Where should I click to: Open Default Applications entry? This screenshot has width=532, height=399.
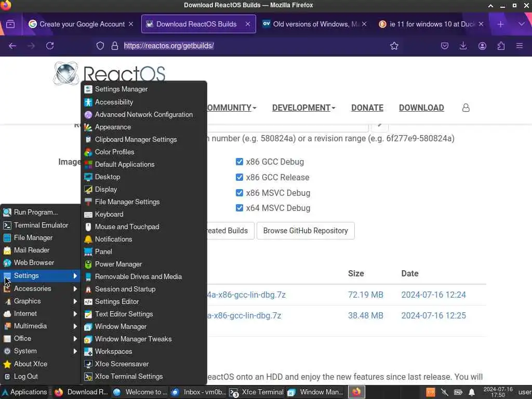[144, 165]
